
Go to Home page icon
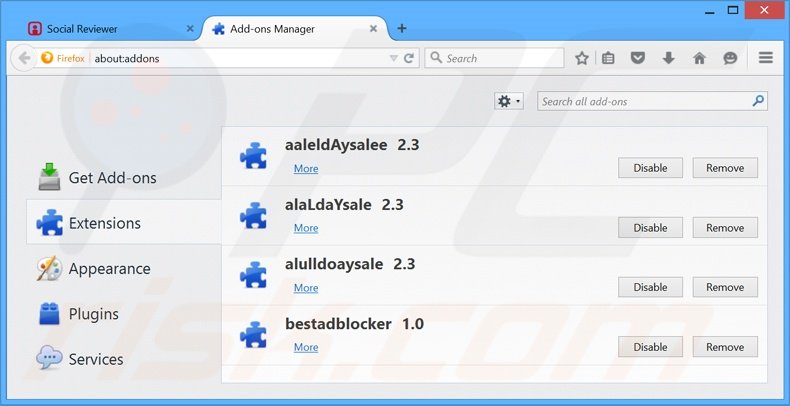coord(699,58)
